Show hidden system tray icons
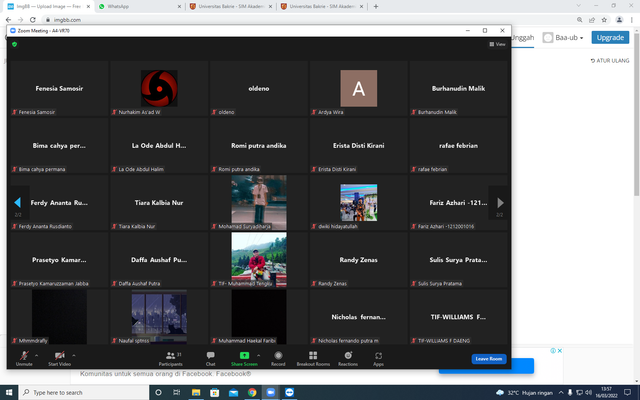 click(x=561, y=392)
